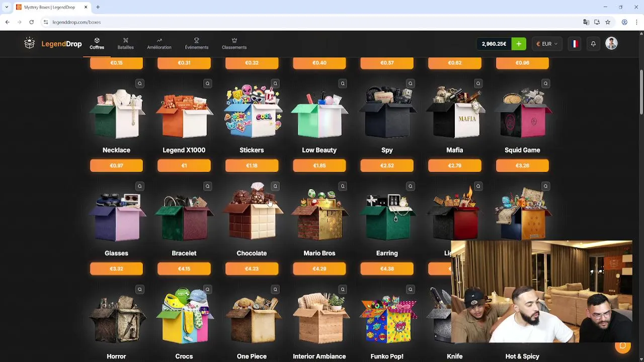
Task: Go to the Événements tab
Action: [196, 44]
